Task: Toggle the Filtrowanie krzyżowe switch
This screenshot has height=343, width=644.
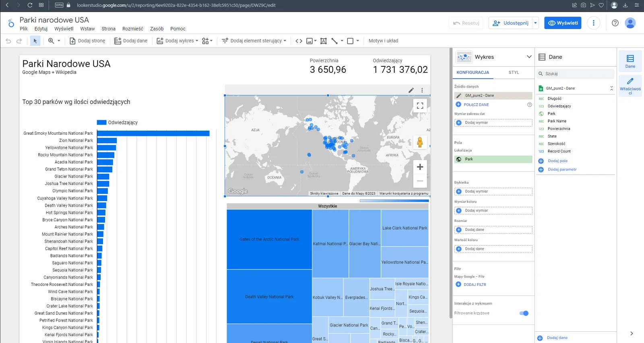Action: click(x=524, y=313)
